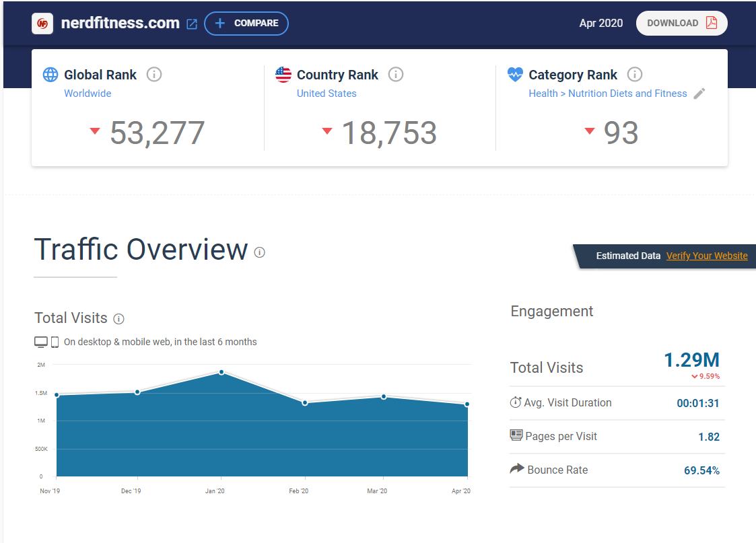Click the Feb '20 axis label

[298, 491]
